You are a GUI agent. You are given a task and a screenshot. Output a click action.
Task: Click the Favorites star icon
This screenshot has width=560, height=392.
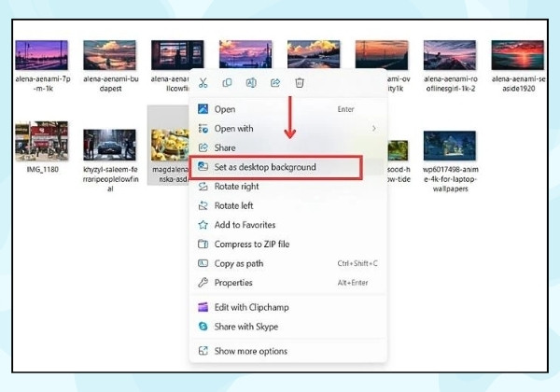203,225
